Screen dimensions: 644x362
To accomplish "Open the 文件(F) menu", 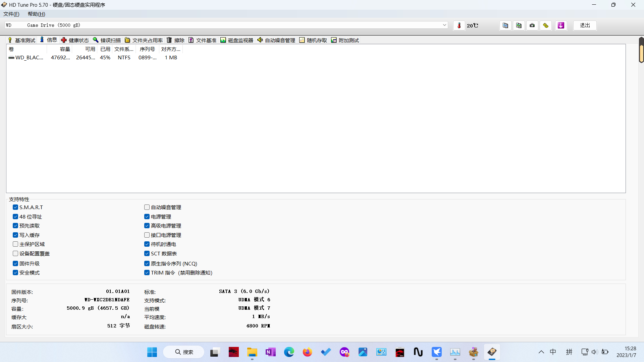I will coord(11,14).
